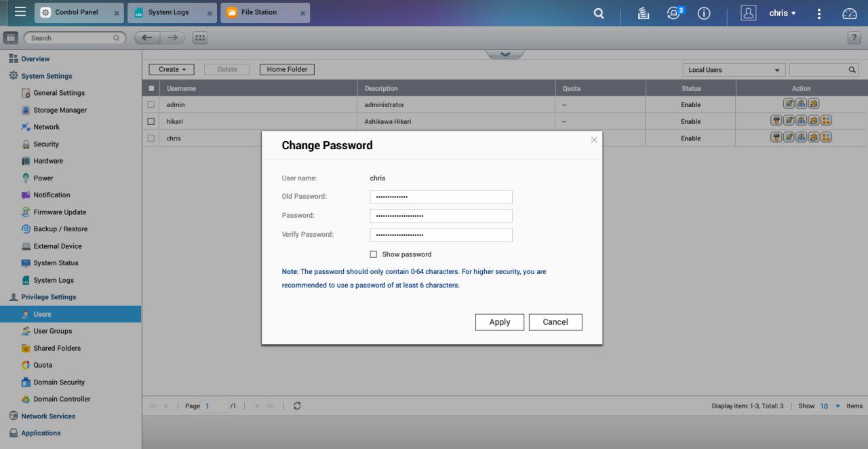This screenshot has width=868, height=449.
Task: Open event notifications icon with badge
Action: 674,13
